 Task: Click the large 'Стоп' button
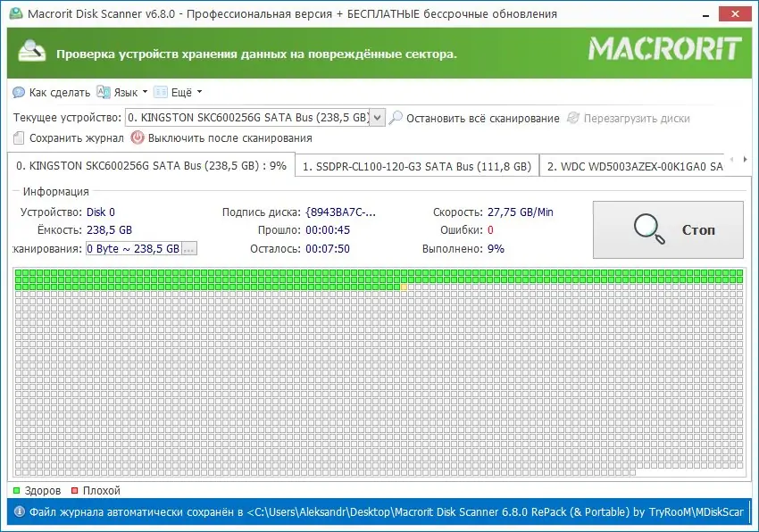point(668,230)
